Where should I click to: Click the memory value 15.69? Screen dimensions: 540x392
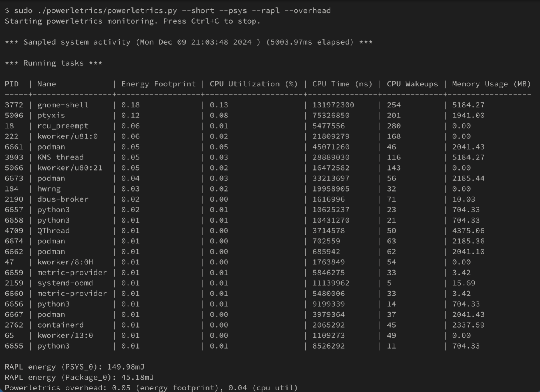(x=464, y=283)
